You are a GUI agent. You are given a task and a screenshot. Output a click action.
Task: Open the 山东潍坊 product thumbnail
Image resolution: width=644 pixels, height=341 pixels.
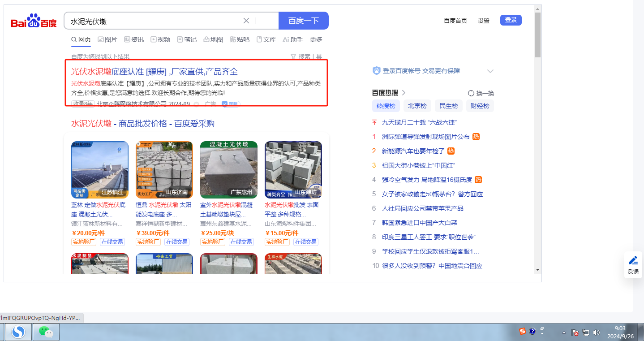tap(293, 170)
